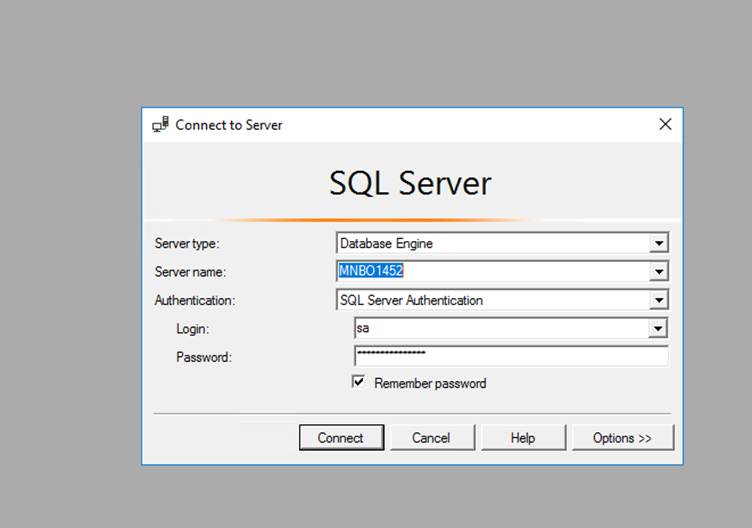This screenshot has height=528, width=752.
Task: Open the Authentication dropdown arrow
Action: coord(659,300)
